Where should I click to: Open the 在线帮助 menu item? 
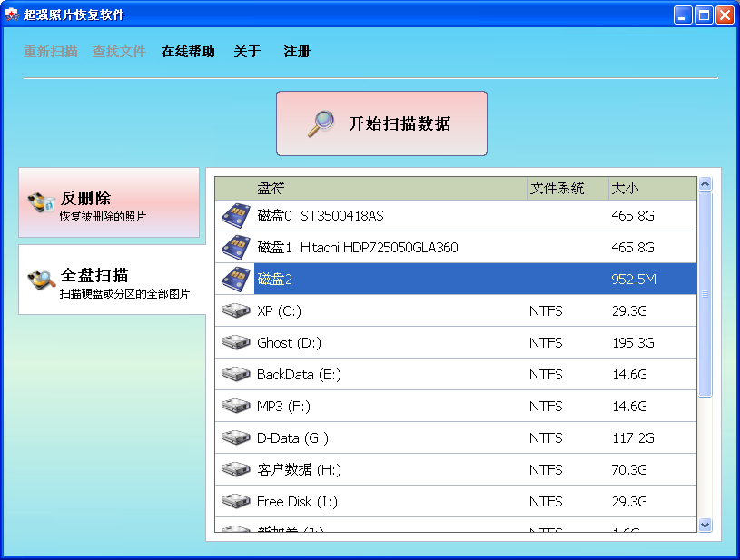(x=188, y=52)
